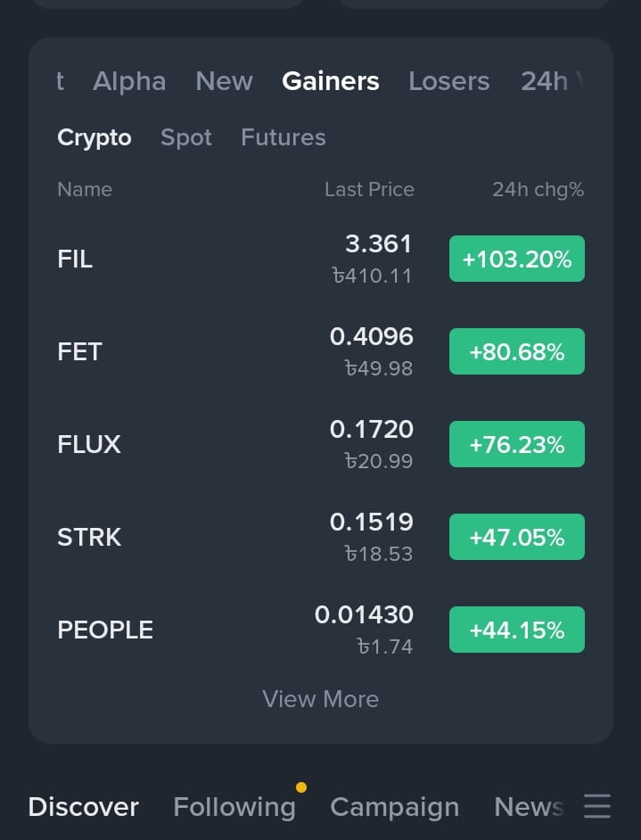Choose the Futures sub-tab
Image resolution: width=641 pixels, height=840 pixels.
point(284,137)
